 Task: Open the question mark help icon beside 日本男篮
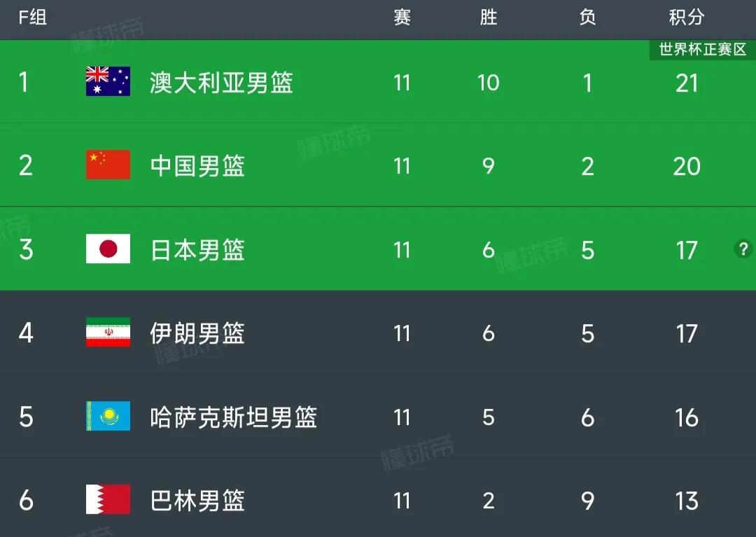point(745,248)
